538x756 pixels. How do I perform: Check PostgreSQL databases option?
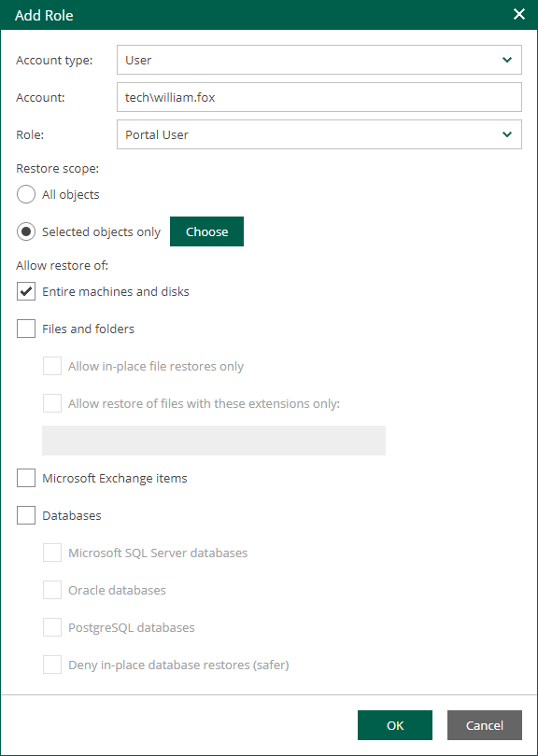point(52,627)
